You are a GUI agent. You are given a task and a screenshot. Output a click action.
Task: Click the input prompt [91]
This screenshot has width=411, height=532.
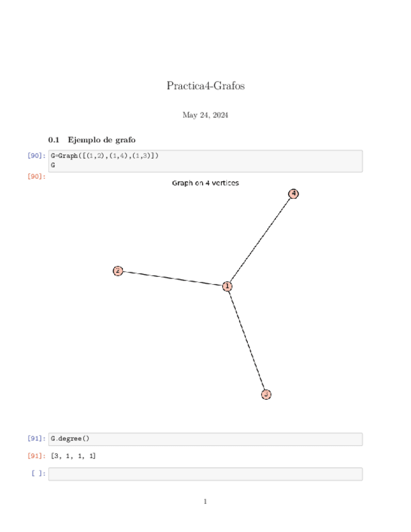coord(36,439)
